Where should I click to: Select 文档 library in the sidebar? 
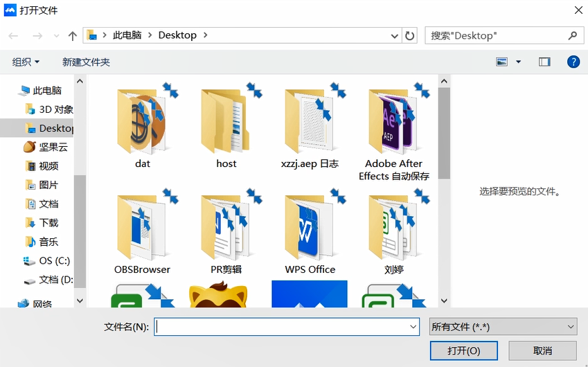coord(42,204)
